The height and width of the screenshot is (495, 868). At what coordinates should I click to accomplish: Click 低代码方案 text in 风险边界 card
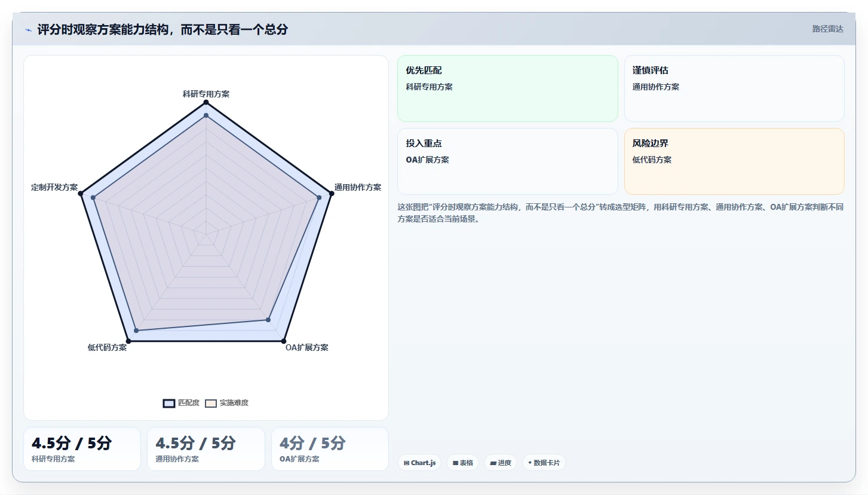click(652, 160)
